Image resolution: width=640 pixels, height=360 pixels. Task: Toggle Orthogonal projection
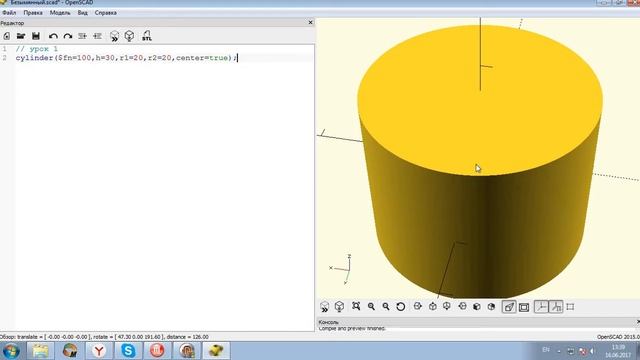pos(524,307)
